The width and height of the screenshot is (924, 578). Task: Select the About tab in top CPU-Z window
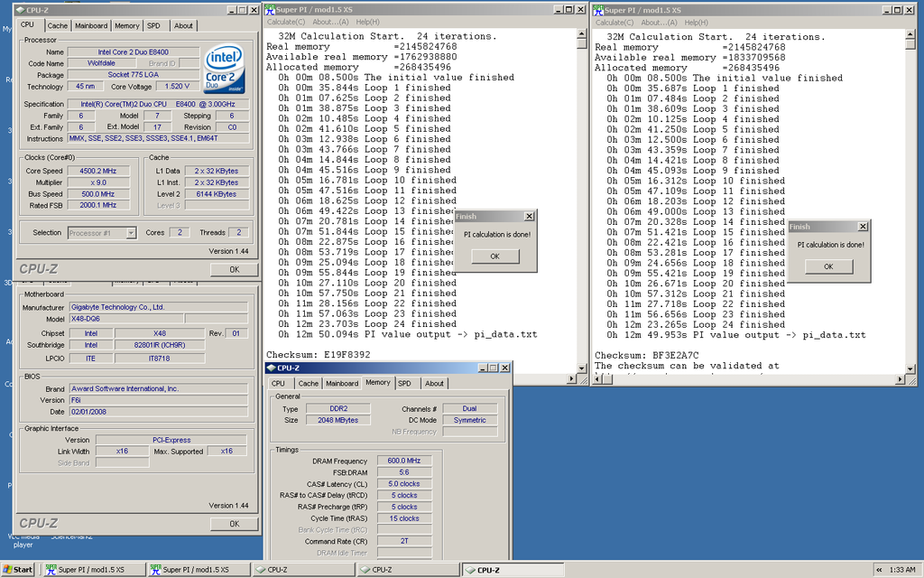(183, 26)
